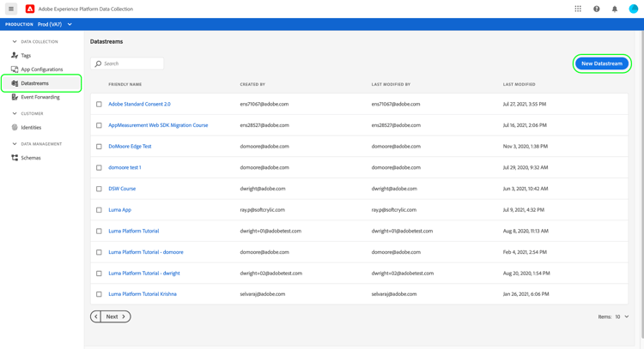Collapse the Data Management section
644x349 pixels.
(x=15, y=144)
